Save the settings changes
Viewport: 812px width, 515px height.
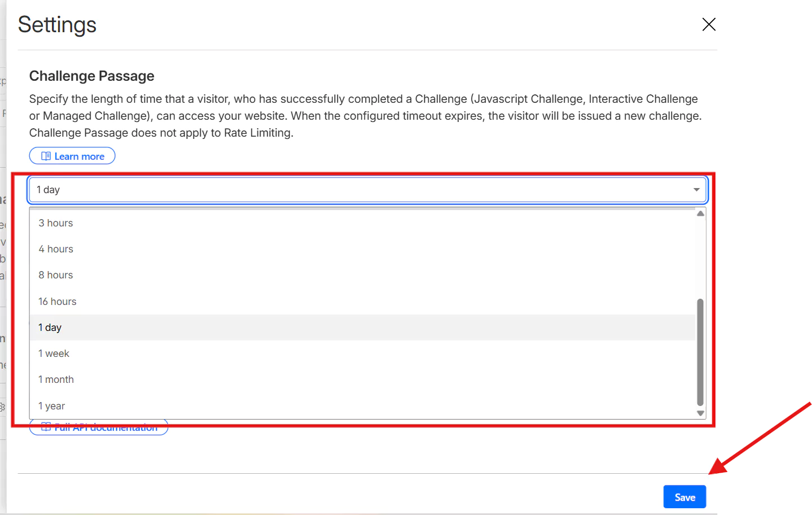tap(684, 497)
